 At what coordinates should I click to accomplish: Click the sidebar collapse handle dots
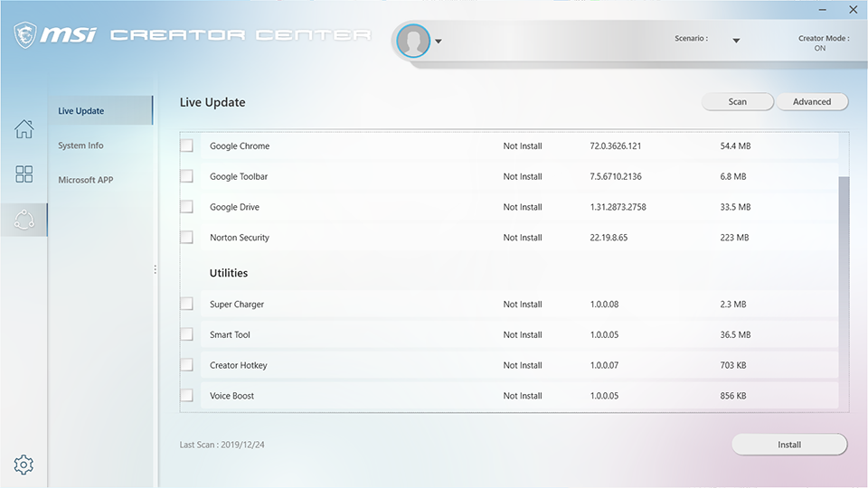155,269
